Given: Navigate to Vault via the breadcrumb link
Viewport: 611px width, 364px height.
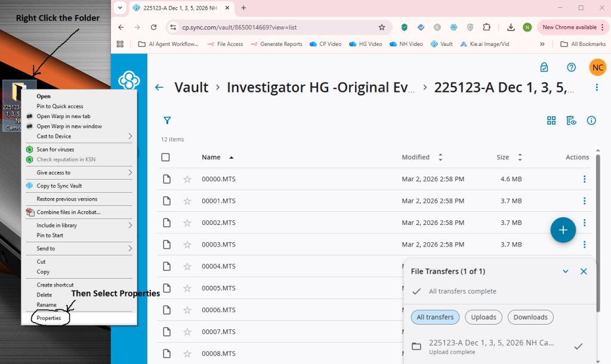Looking at the screenshot, I should click(x=191, y=87).
